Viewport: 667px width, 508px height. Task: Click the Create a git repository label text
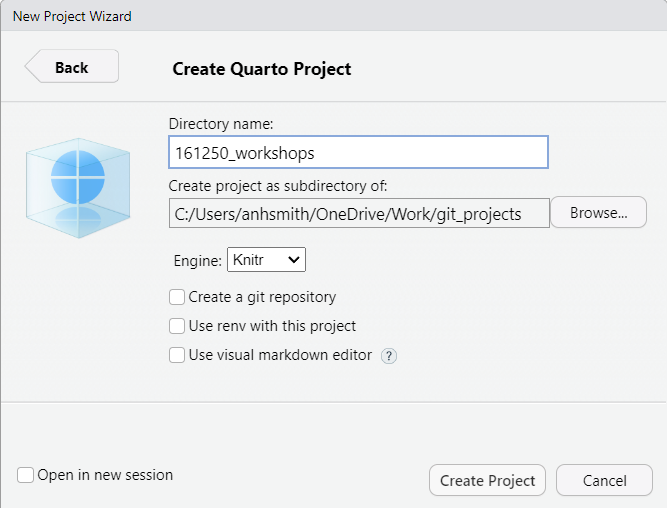(x=262, y=297)
